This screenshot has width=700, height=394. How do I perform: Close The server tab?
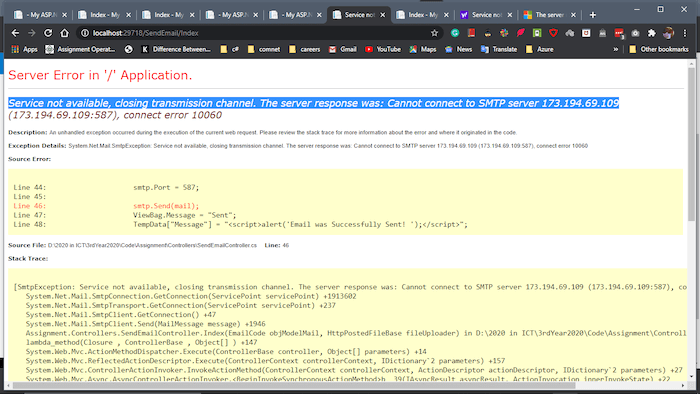point(573,15)
